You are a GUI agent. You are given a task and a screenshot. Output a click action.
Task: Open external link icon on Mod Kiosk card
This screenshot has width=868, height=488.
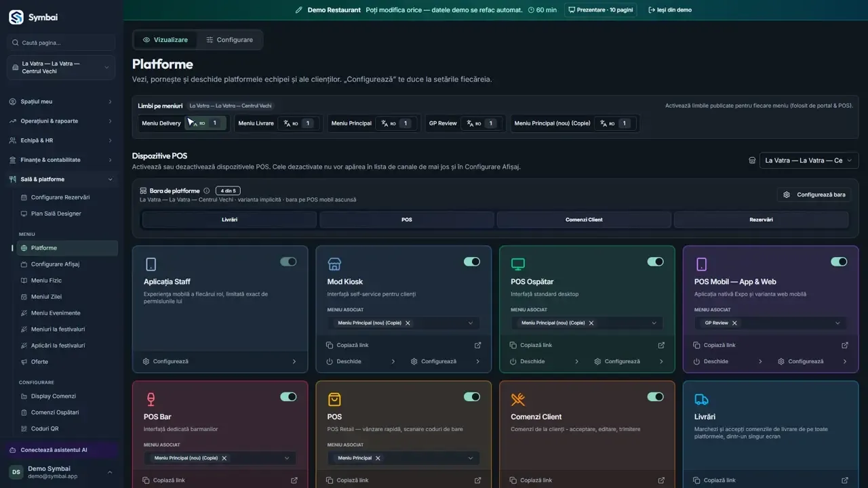coord(477,345)
